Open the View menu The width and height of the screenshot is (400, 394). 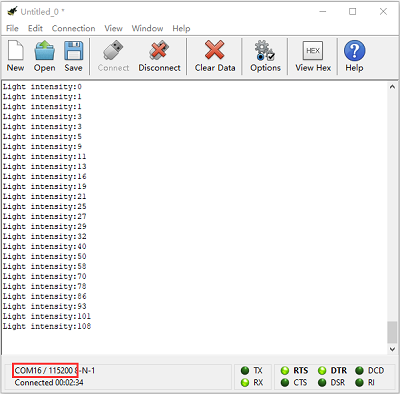[x=113, y=28]
